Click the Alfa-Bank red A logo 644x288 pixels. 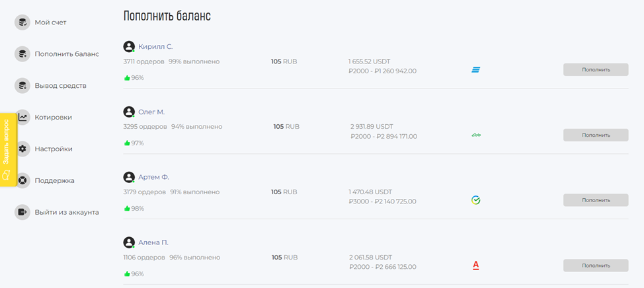[x=475, y=266]
